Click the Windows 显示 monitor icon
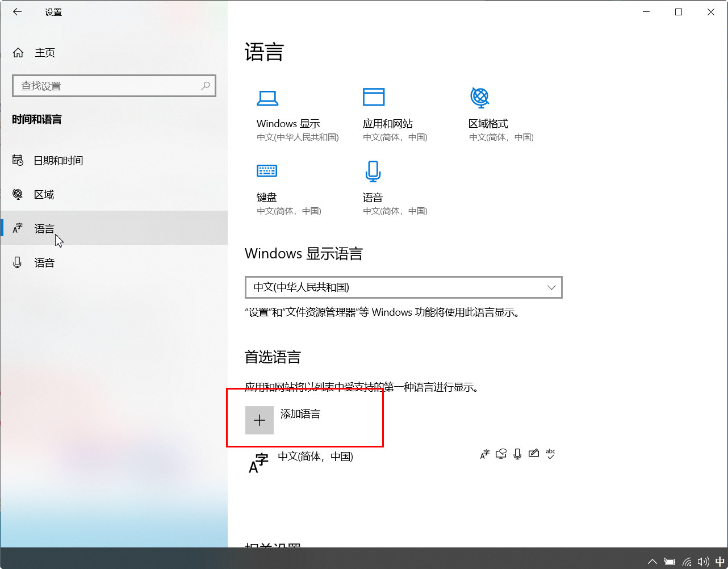This screenshot has height=569, width=728. tap(267, 97)
